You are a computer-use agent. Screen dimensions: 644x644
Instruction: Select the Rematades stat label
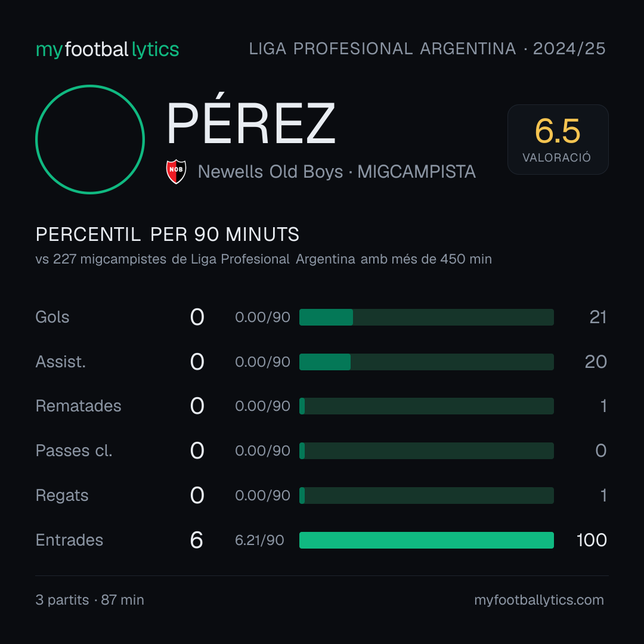click(x=79, y=406)
